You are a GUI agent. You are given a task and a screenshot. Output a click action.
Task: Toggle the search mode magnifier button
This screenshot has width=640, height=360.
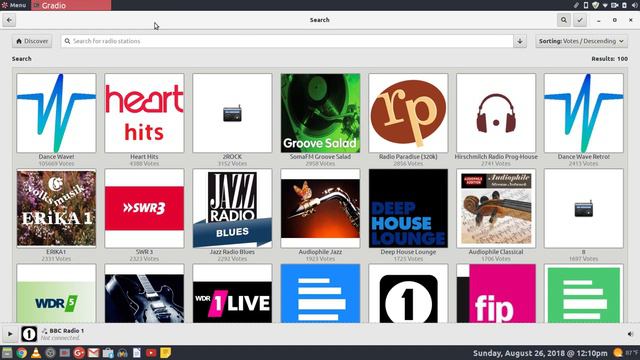click(x=564, y=20)
